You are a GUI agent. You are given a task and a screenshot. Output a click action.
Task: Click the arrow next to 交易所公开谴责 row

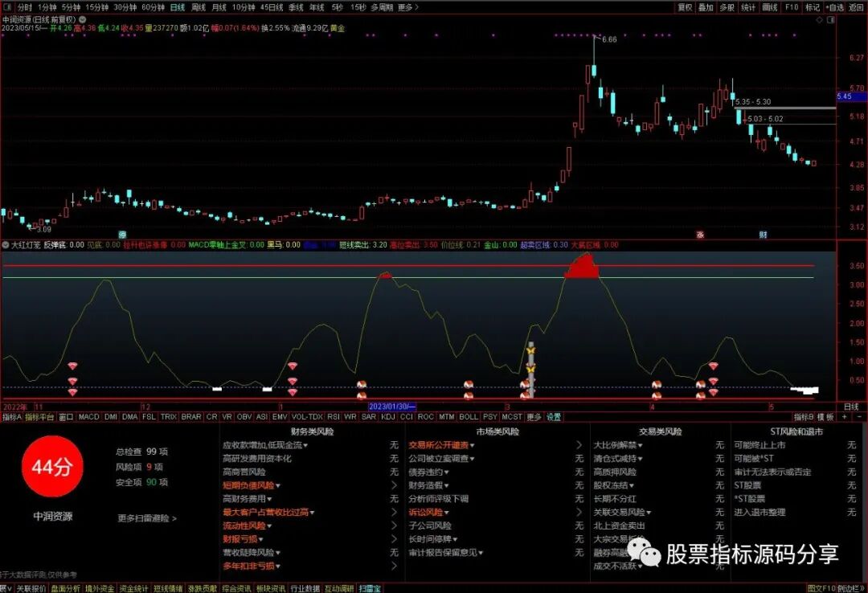579,444
